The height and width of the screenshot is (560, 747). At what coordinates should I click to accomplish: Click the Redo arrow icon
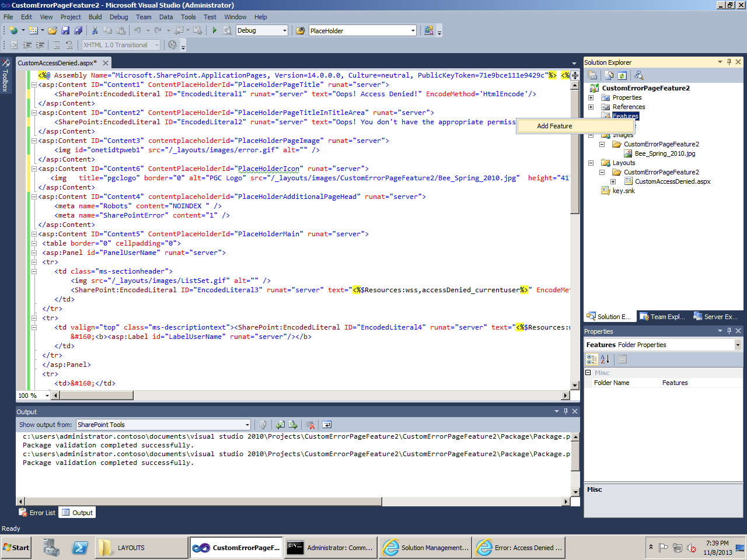tap(158, 30)
